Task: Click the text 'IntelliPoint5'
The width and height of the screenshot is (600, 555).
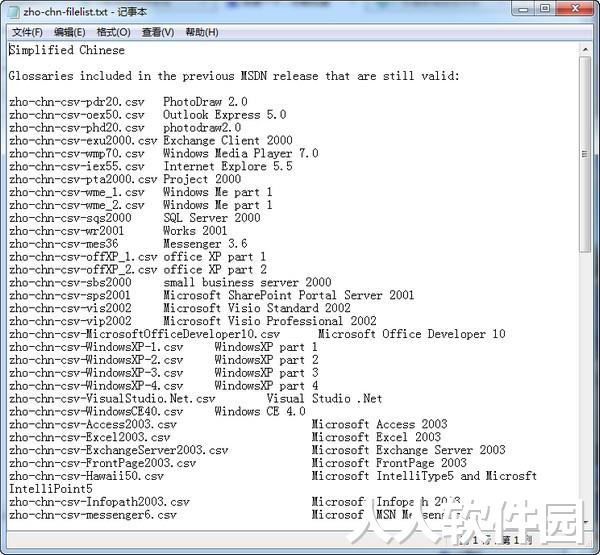Action: tap(51, 489)
